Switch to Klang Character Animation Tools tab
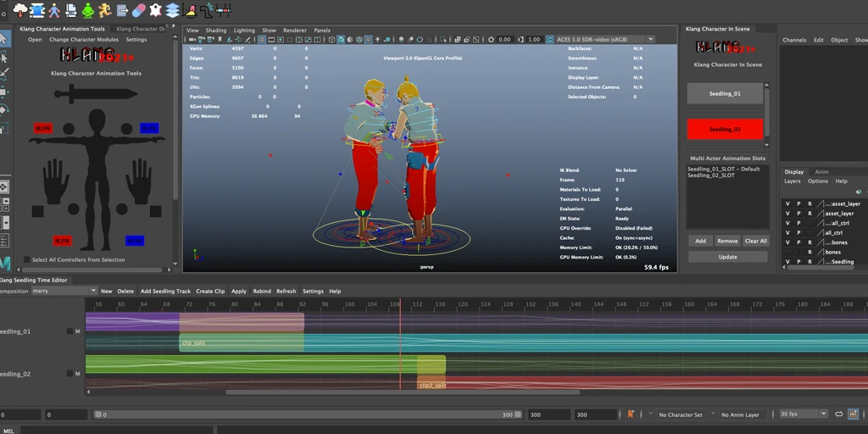Image resolution: width=868 pixels, height=434 pixels. pyautogui.click(x=62, y=29)
